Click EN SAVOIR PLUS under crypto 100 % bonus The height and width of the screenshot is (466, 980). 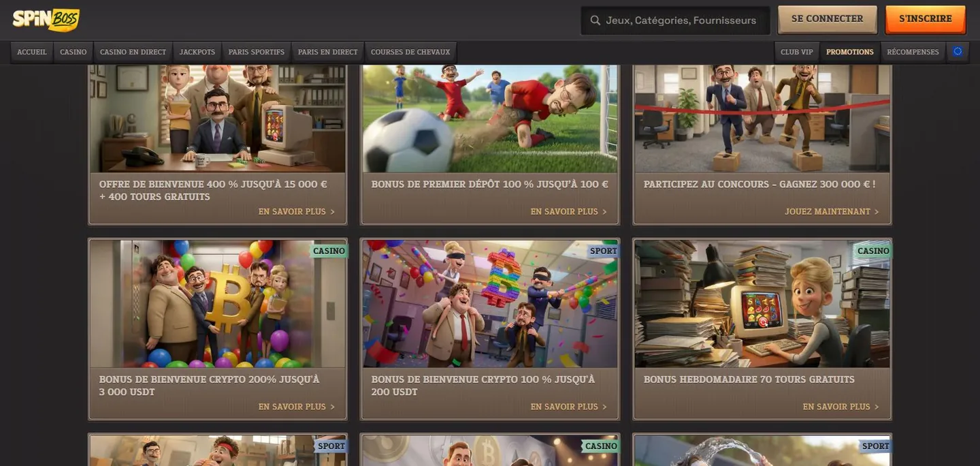click(x=569, y=407)
